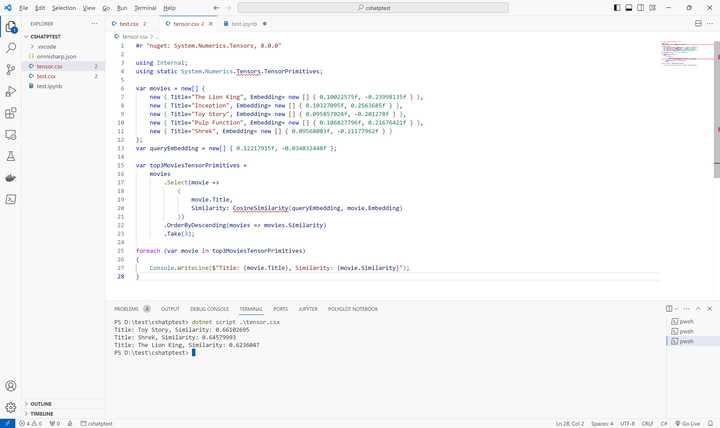
Task: Open notifications bell in status bar
Action: click(x=710, y=423)
